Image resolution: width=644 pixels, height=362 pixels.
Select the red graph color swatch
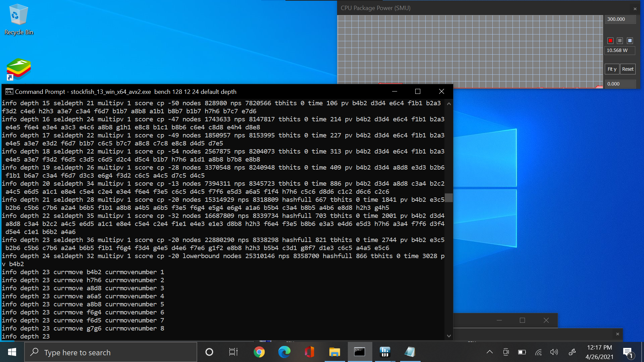(x=610, y=41)
